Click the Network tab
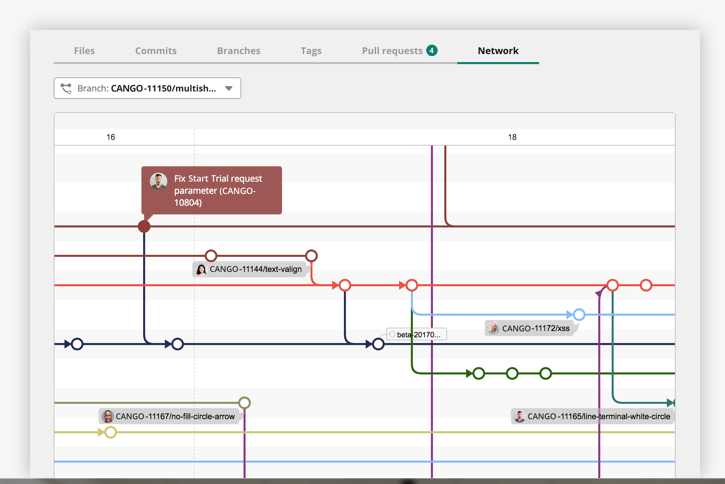 coord(498,50)
